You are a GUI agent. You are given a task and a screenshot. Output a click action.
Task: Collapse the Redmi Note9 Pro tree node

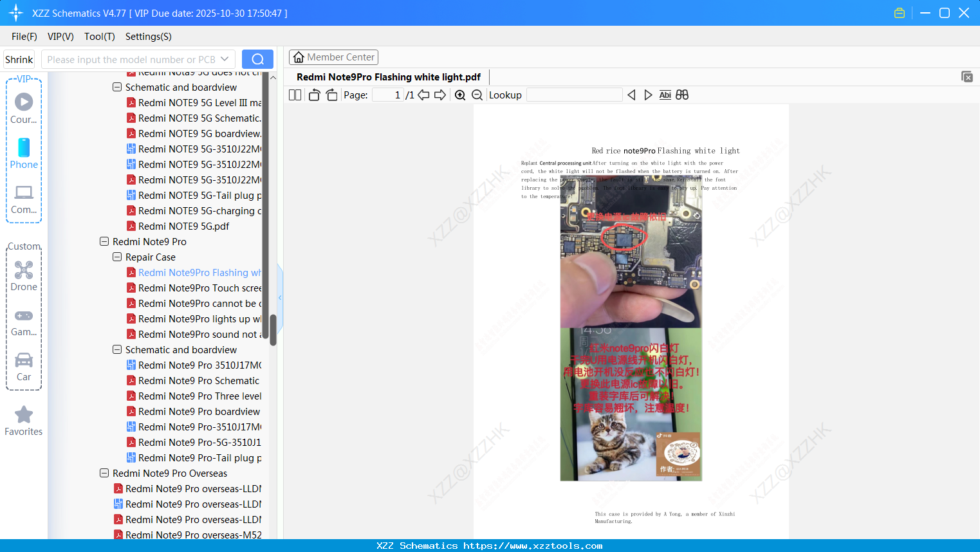pos(104,242)
